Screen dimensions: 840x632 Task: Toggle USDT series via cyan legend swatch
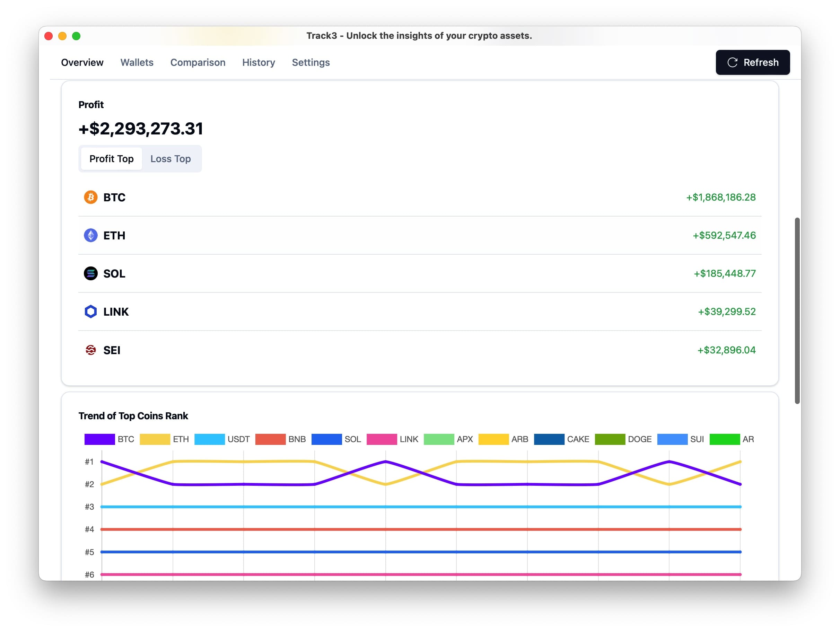pyautogui.click(x=210, y=439)
